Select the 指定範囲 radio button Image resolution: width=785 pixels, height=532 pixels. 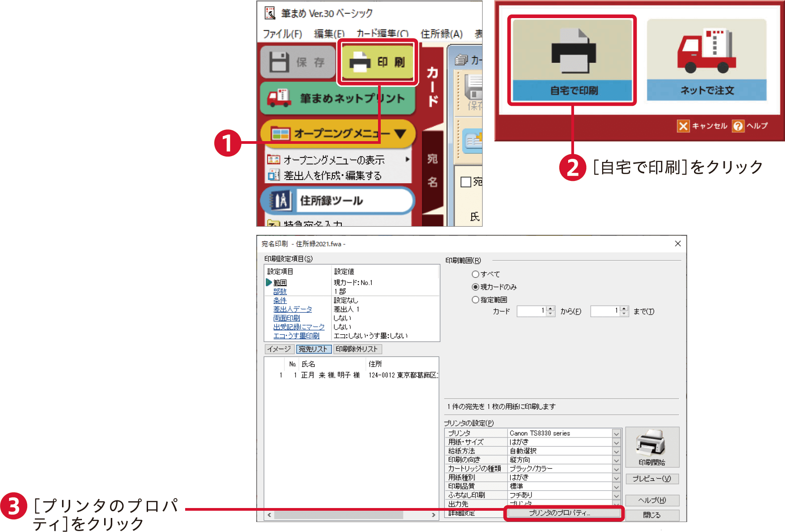point(475,299)
